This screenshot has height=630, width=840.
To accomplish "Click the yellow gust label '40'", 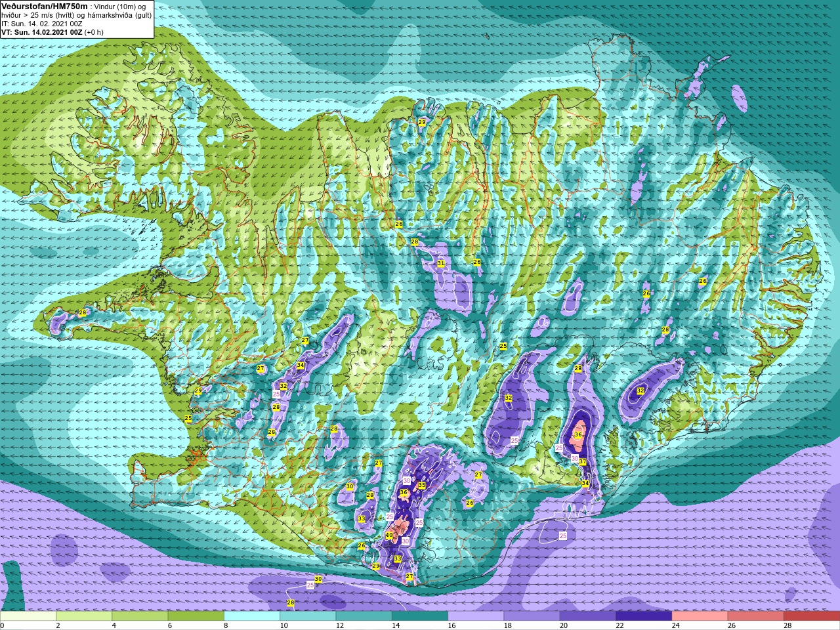I will coord(388,535).
